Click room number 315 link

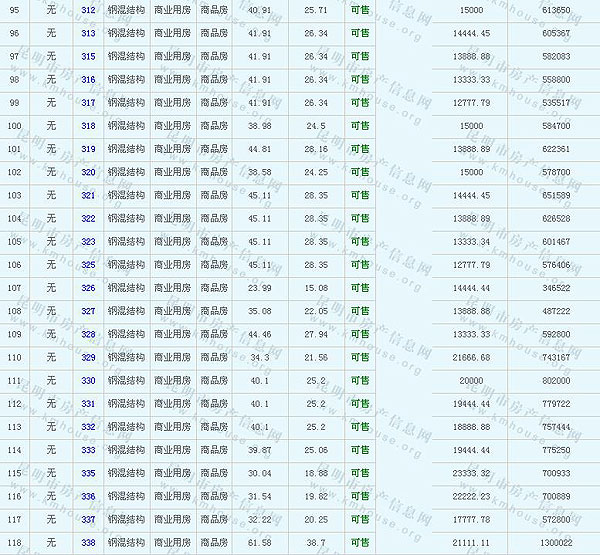pyautogui.click(x=88, y=56)
